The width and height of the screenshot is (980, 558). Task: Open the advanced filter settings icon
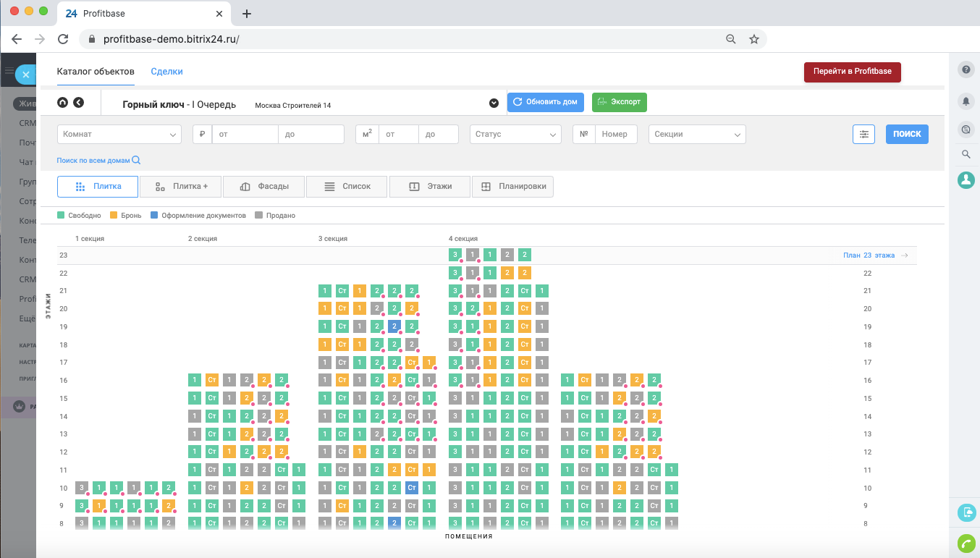click(x=863, y=134)
